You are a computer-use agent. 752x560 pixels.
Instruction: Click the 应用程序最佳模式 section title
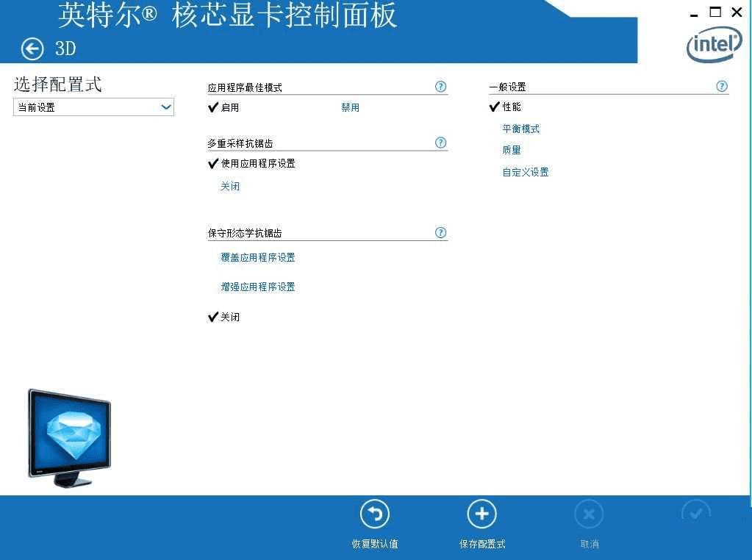click(x=245, y=87)
